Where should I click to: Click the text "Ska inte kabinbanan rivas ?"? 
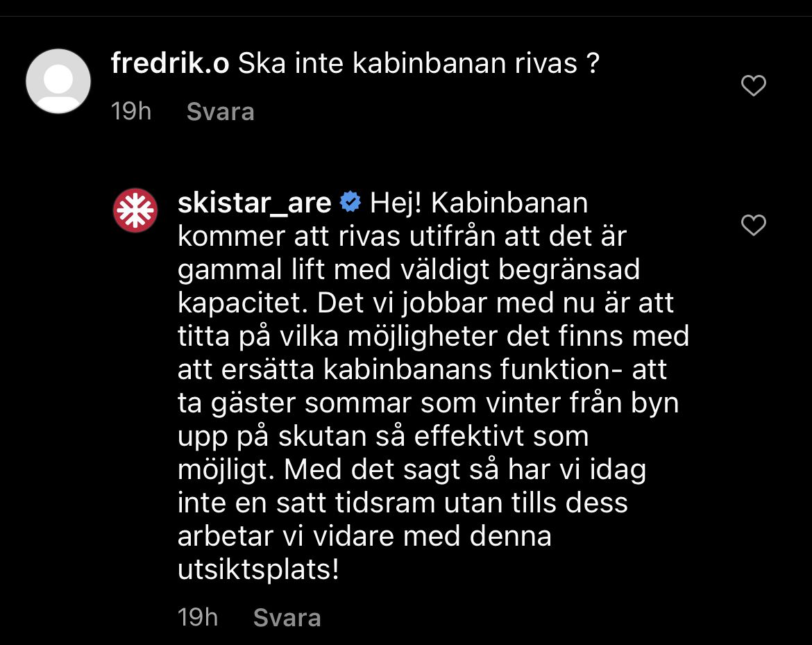pyautogui.click(x=419, y=64)
